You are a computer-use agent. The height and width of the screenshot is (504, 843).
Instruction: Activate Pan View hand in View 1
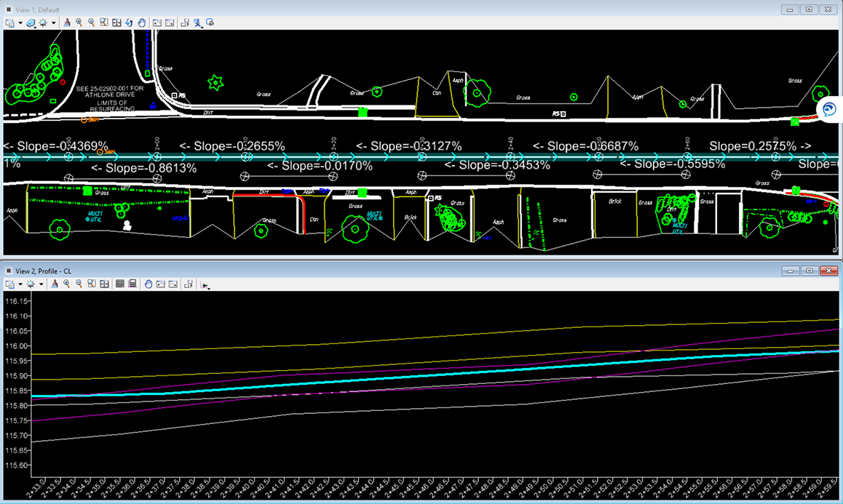click(x=141, y=23)
